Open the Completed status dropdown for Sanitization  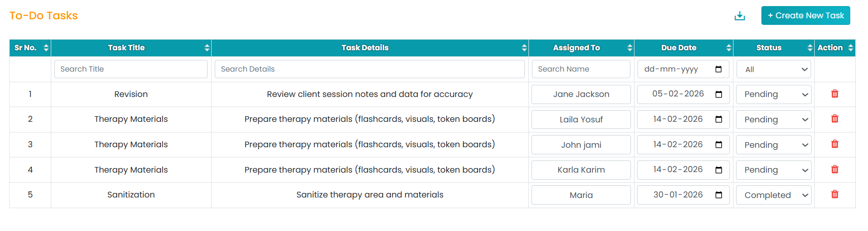[774, 195]
